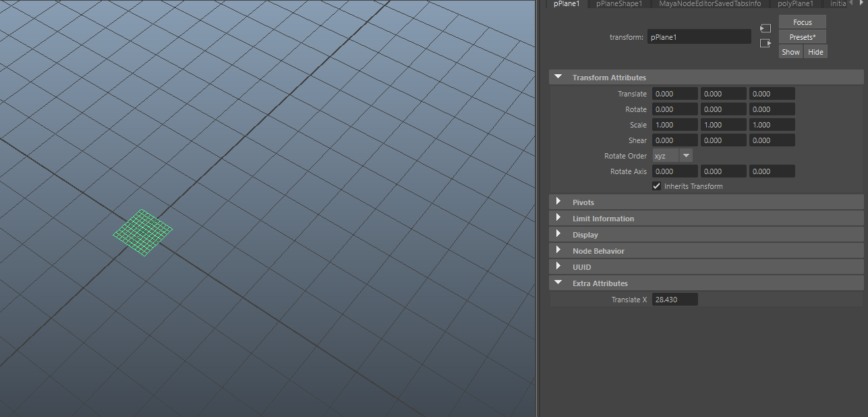Screen dimensions: 868x417
Task: Click the transform name field pPlane1
Action: [x=699, y=37]
